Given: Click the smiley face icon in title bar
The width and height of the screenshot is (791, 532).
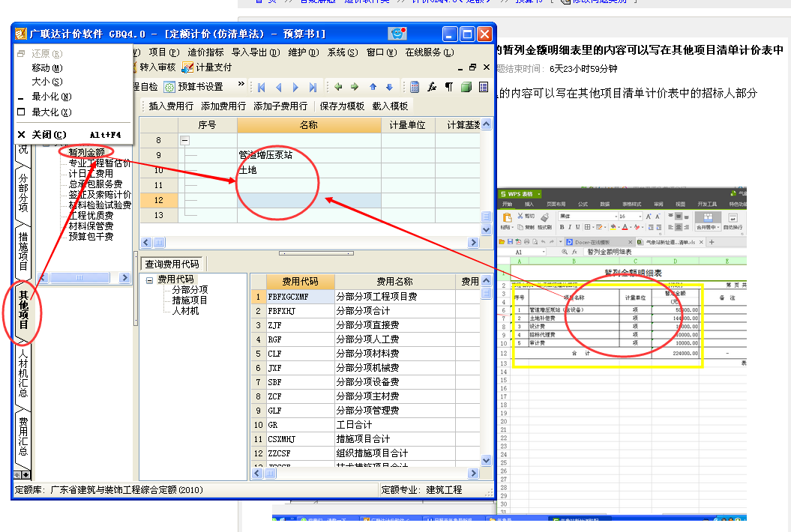Looking at the screenshot, I should [x=397, y=33].
